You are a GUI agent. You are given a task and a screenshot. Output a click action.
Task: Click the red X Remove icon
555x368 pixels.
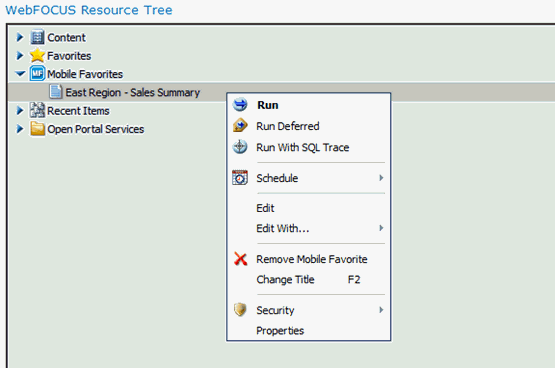tap(241, 259)
